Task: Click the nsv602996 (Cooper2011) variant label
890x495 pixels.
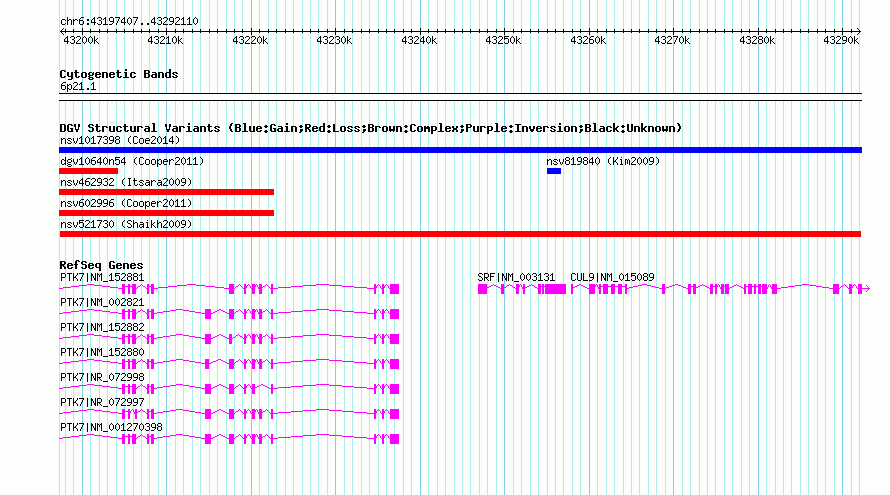Action: pyautogui.click(x=126, y=203)
